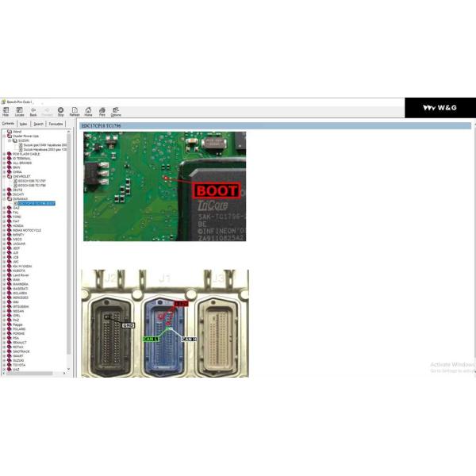Click the NISSAN book icon
The width and height of the screenshot is (476, 476).
tap(10, 311)
